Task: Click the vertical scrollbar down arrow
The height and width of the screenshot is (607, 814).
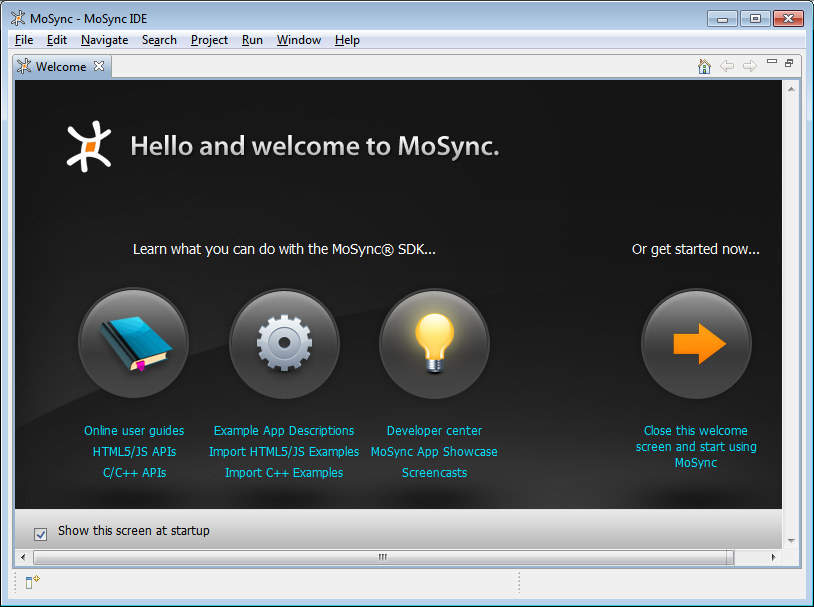Action: (x=791, y=541)
